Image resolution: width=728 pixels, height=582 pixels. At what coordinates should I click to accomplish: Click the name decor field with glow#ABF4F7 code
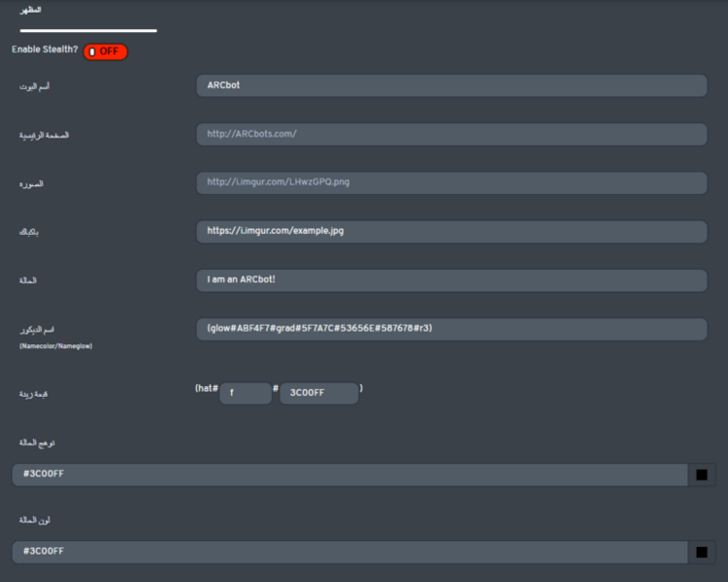pyautogui.click(x=451, y=329)
